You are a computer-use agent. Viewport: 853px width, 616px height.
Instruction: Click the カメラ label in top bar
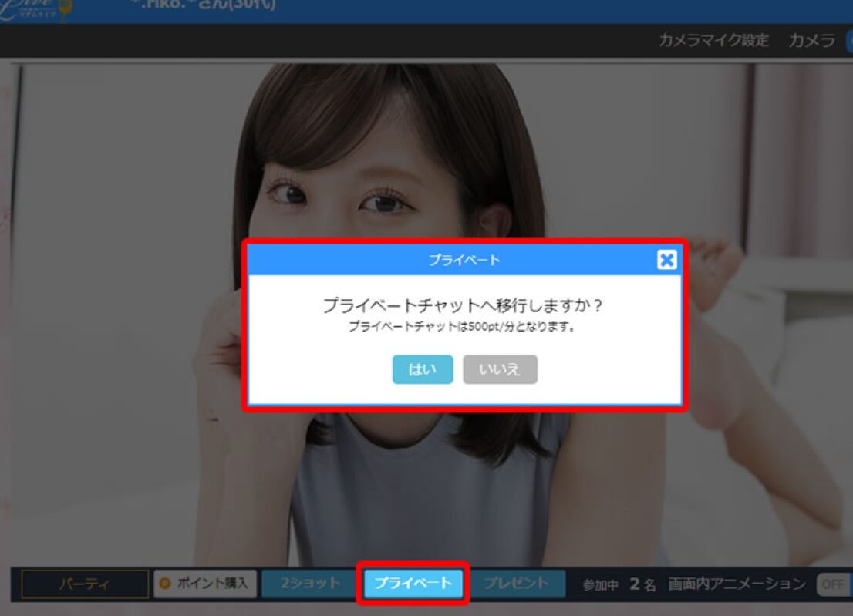click(x=811, y=40)
